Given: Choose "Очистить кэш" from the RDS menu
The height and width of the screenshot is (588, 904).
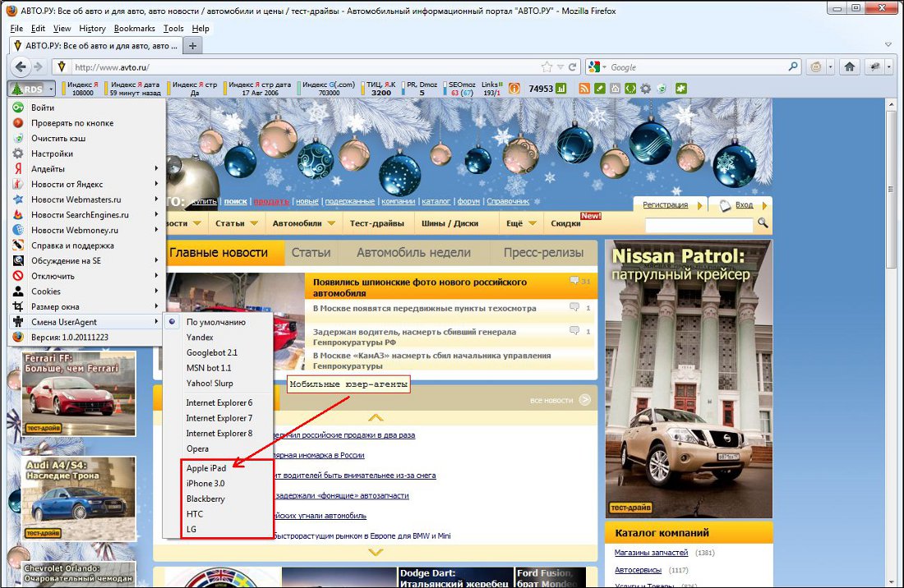Looking at the screenshot, I should (x=58, y=138).
